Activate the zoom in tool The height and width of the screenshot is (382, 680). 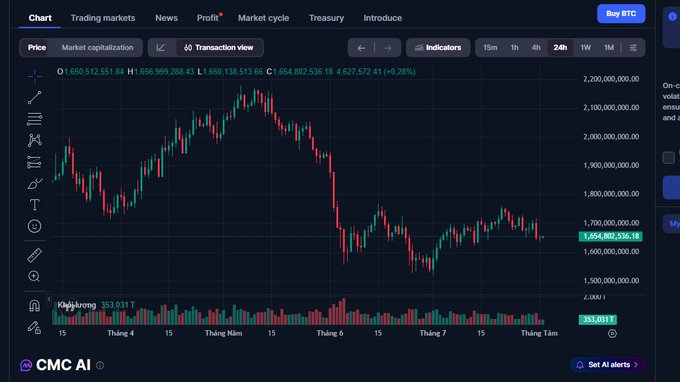[34, 276]
